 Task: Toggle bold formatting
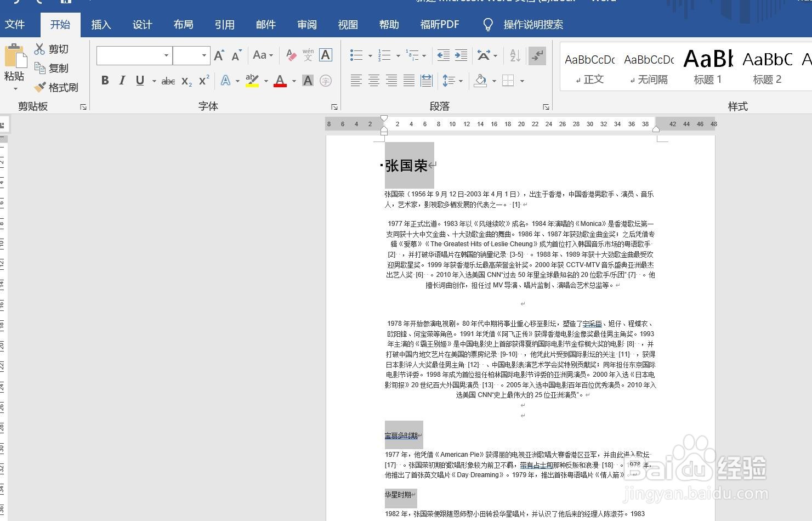click(x=105, y=81)
